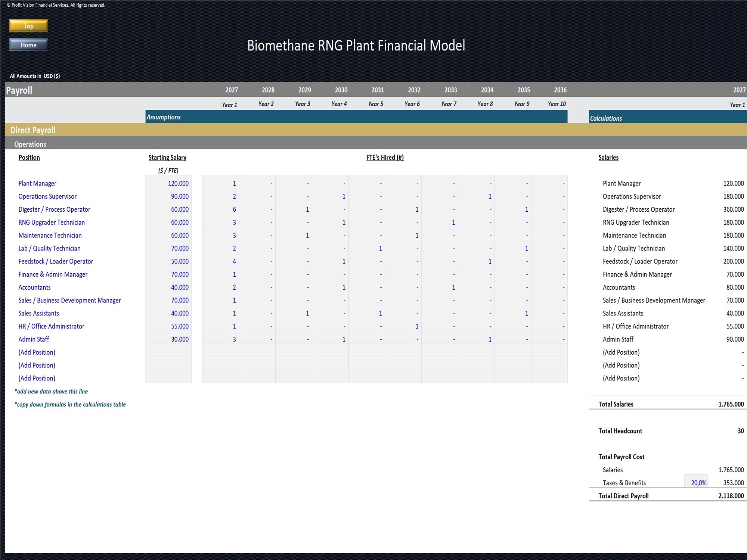Viewport: 747px width, 560px height.
Task: Select the Operations Supervisor salary 90.000 cell
Action: pos(168,196)
